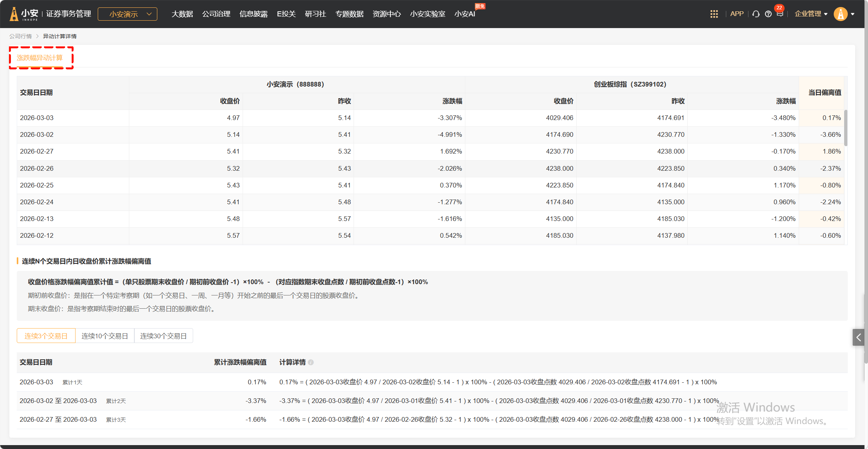The height and width of the screenshot is (449, 868).
Task: Open the nine-dot app grid menu
Action: 714,14
